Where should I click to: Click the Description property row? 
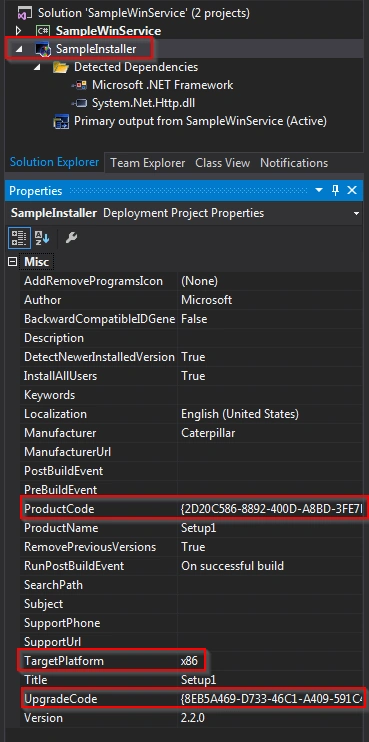click(x=192, y=338)
